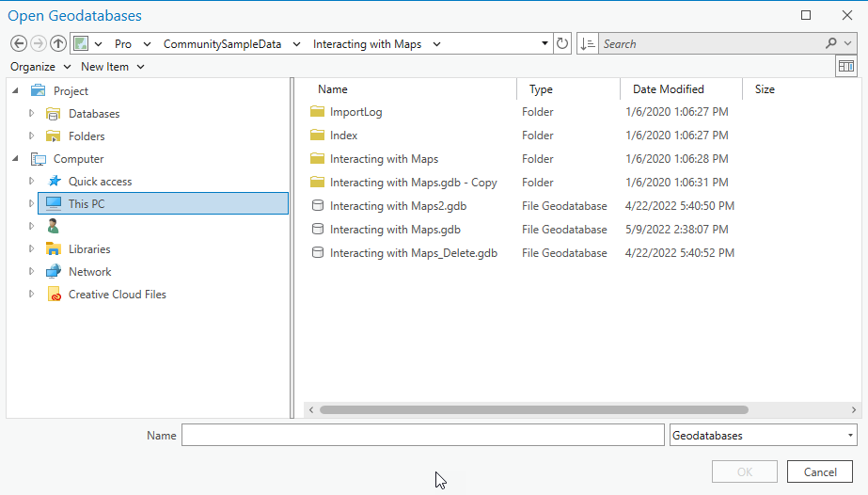Click the Interacting with Maps folder icon
The height and width of the screenshot is (495, 868).
tap(317, 159)
